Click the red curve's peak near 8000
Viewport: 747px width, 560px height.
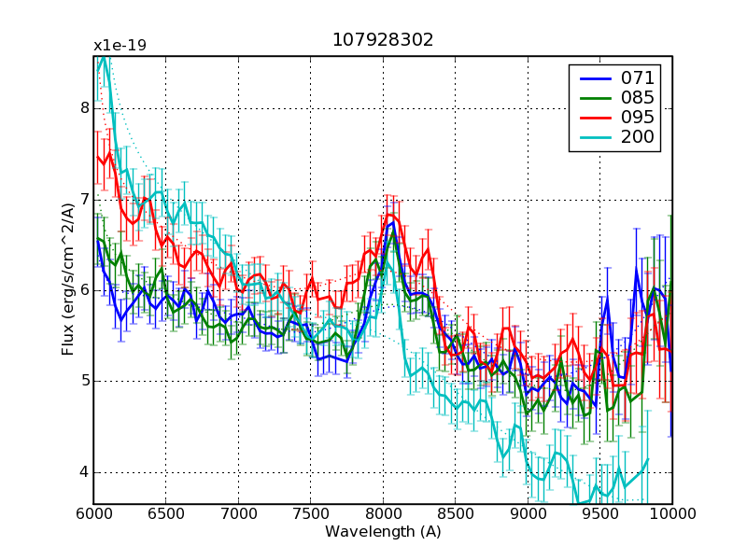click(x=390, y=216)
